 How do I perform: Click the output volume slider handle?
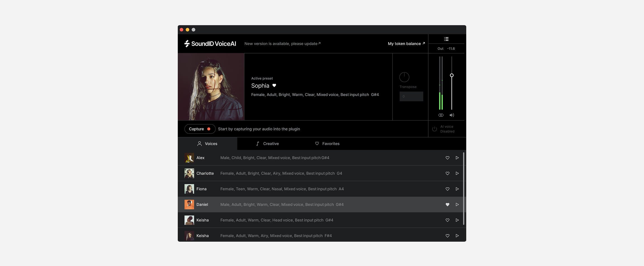click(x=452, y=75)
